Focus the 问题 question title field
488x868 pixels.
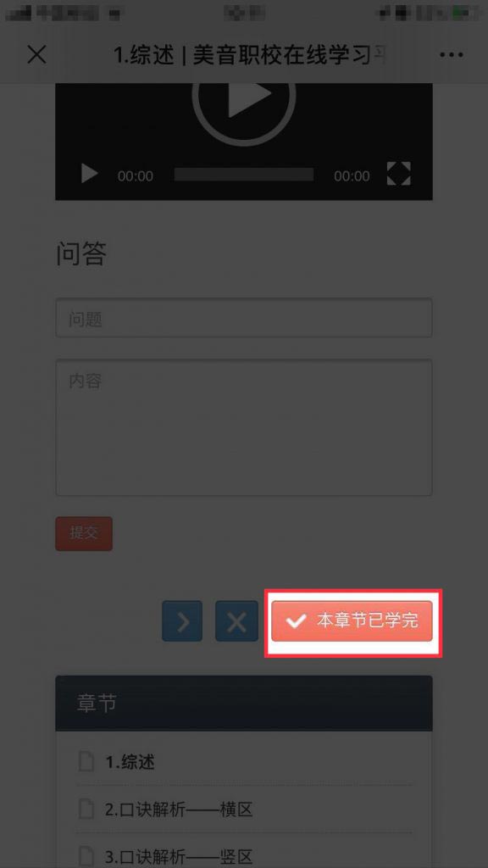tap(244, 318)
